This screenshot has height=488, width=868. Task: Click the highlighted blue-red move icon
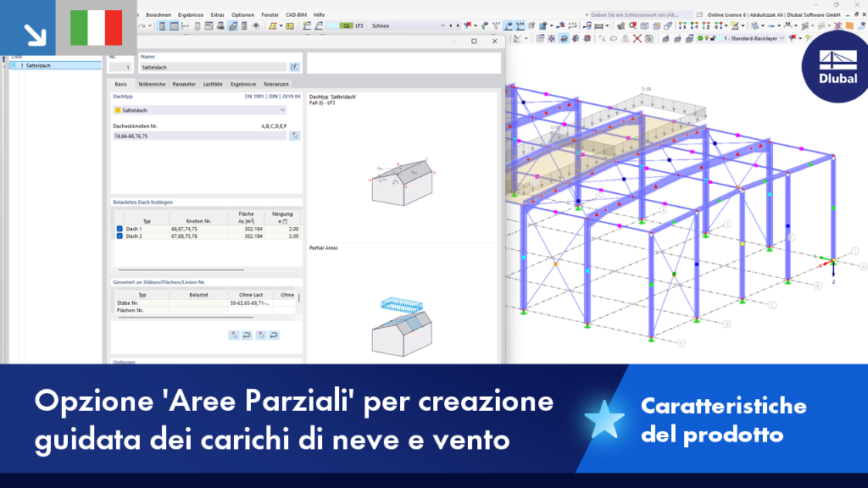[564, 38]
